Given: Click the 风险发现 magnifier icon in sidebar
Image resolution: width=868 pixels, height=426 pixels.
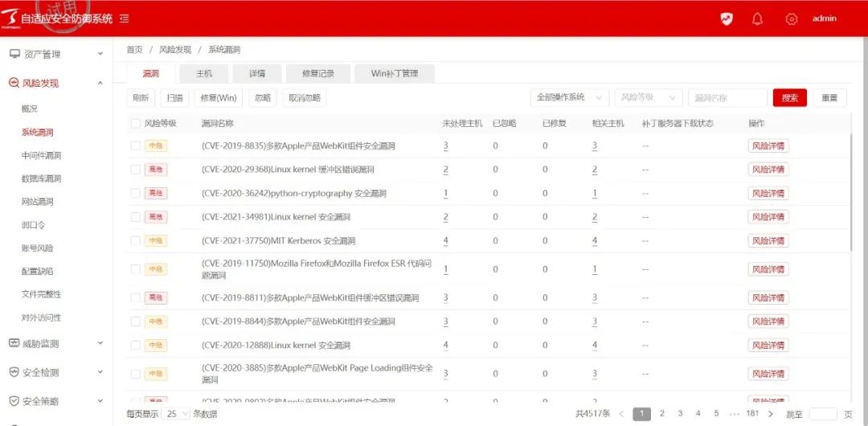Looking at the screenshot, I should point(14,83).
